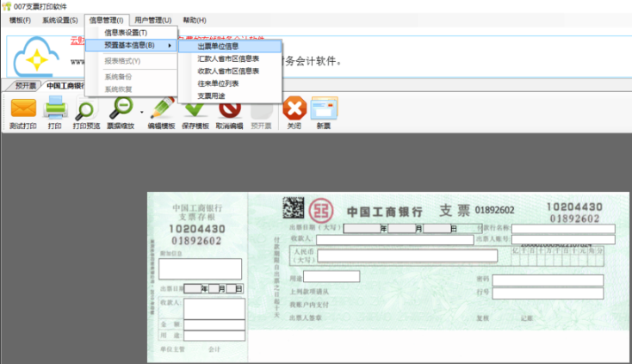Click the 编辑模板 pencil icon
The height and width of the screenshot is (364, 632).
coord(162,108)
